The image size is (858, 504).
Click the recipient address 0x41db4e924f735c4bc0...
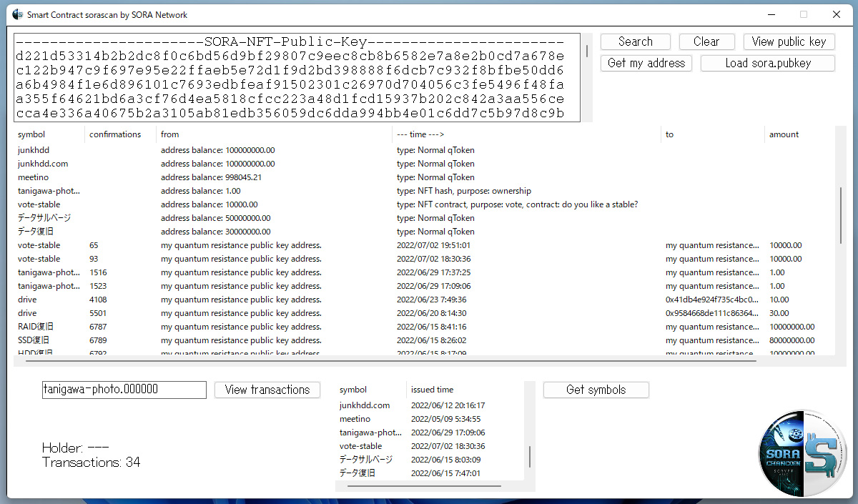(x=711, y=300)
